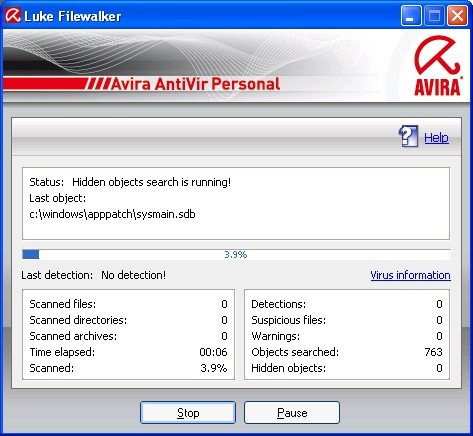Click the 'Scanned:' label

click(52, 368)
